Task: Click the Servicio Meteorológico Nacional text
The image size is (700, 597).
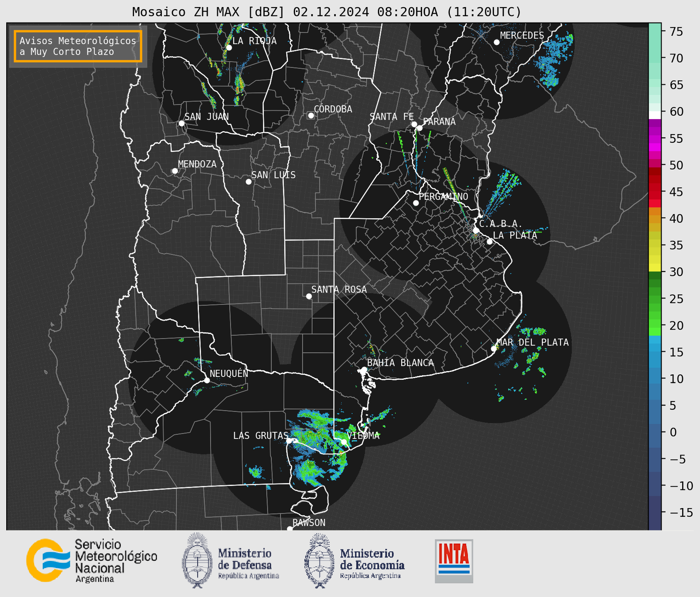Action: pos(116,561)
